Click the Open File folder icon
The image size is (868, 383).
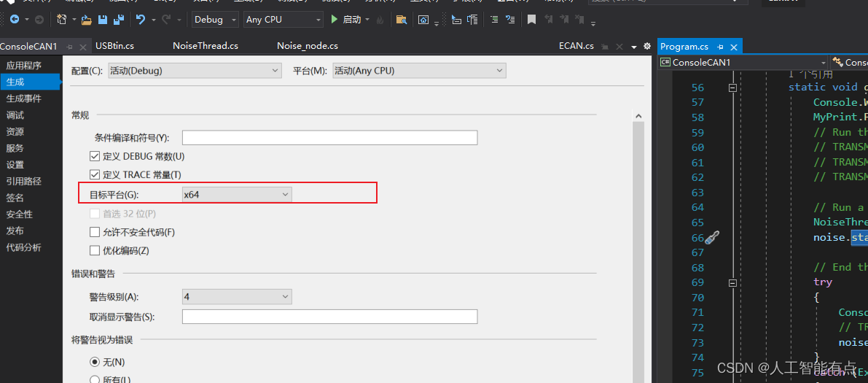point(86,20)
